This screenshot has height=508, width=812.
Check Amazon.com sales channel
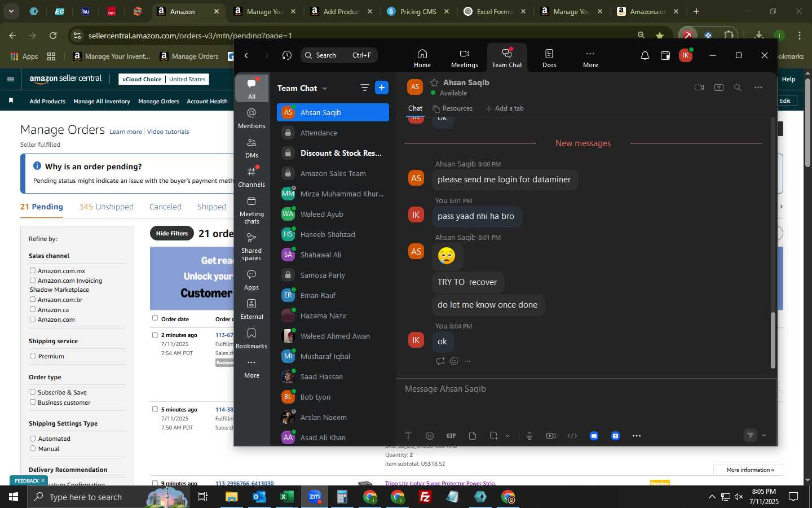pos(33,319)
